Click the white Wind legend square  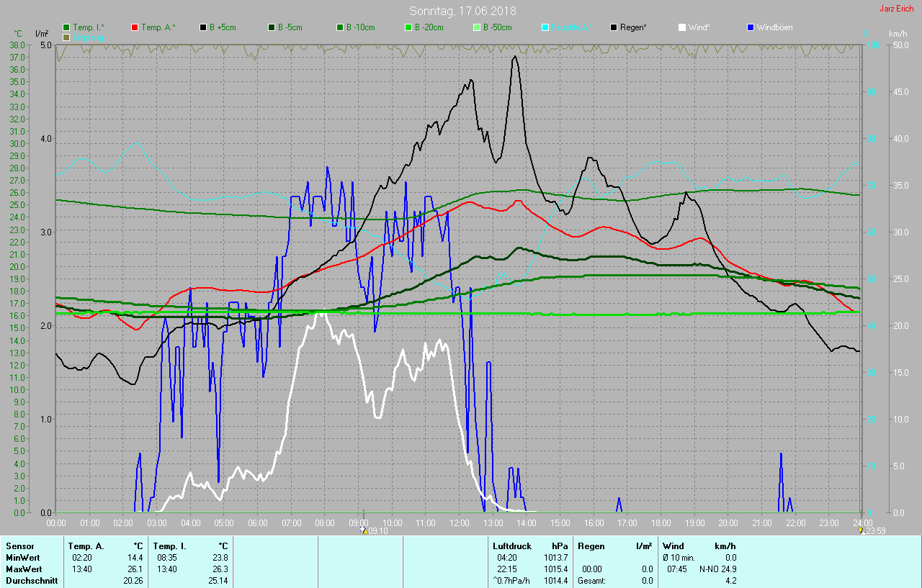tap(682, 27)
